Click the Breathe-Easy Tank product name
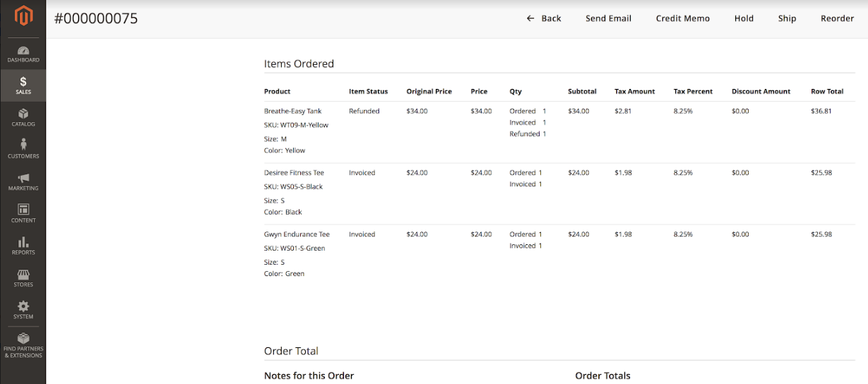Screen dimensions: 868x384 pos(292,111)
